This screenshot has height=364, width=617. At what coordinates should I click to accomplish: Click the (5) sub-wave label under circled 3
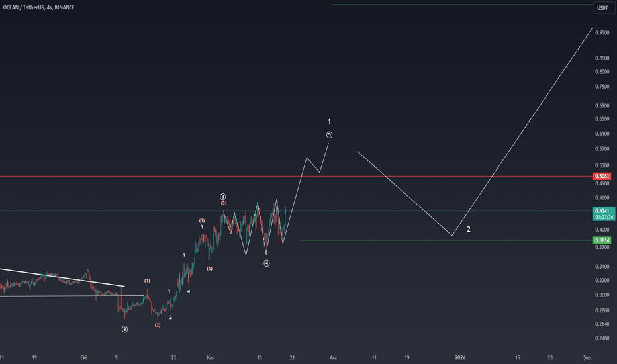pos(224,203)
